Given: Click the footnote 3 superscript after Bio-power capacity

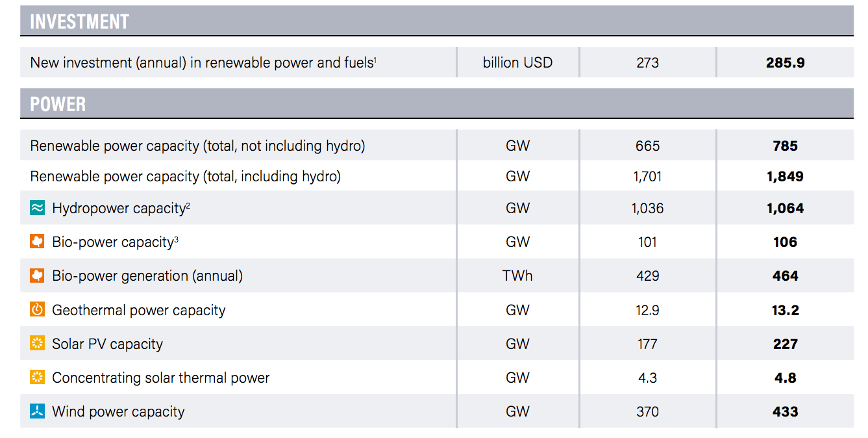Looking at the screenshot, I should (x=176, y=238).
